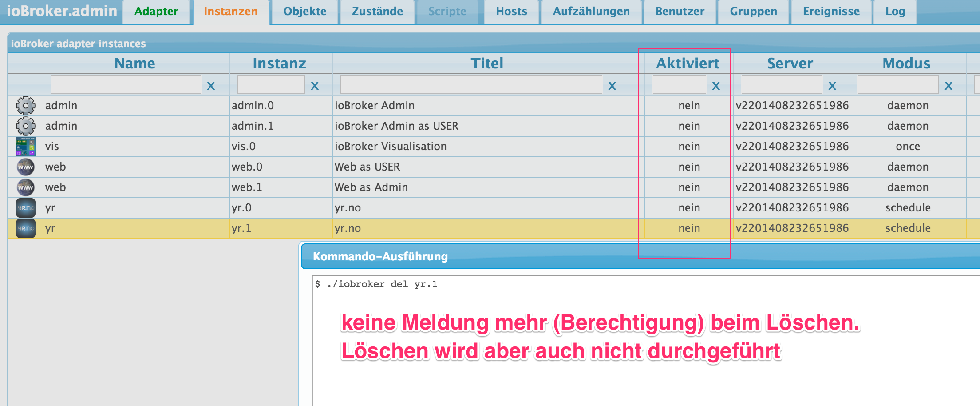Focus the Name filter input
The height and width of the screenshot is (406, 980).
click(x=126, y=84)
